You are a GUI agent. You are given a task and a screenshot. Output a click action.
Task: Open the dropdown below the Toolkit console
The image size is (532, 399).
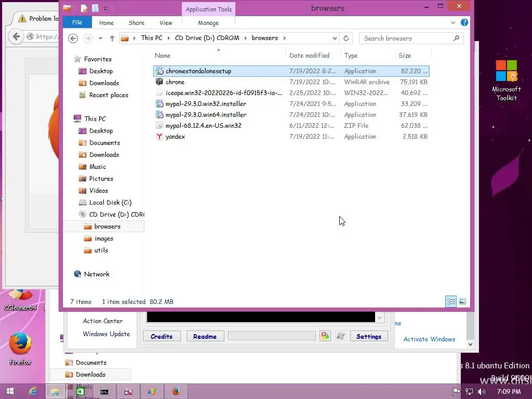380,317
